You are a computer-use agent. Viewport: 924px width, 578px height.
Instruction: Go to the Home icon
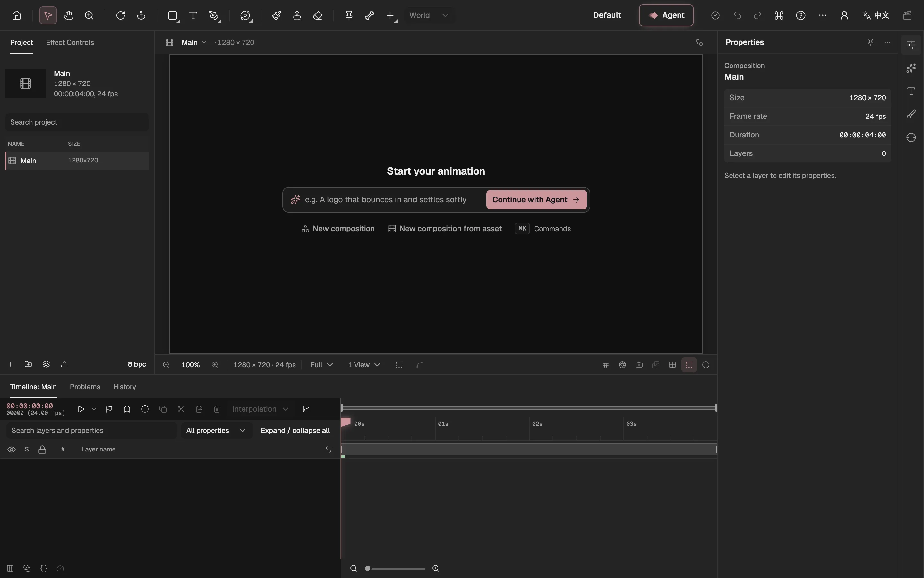click(16, 15)
